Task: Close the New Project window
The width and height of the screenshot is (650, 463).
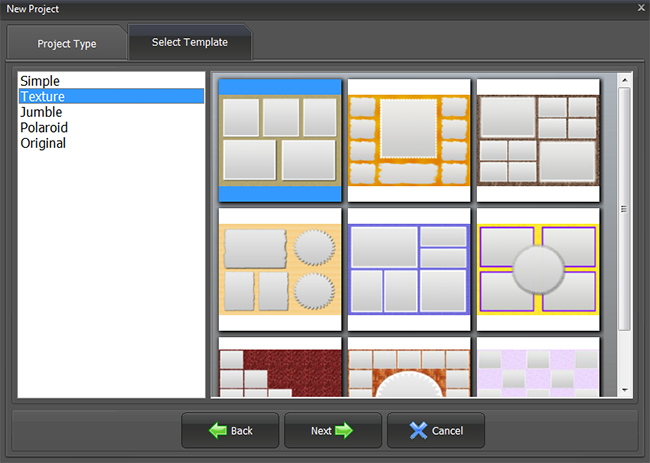Action: point(641,7)
